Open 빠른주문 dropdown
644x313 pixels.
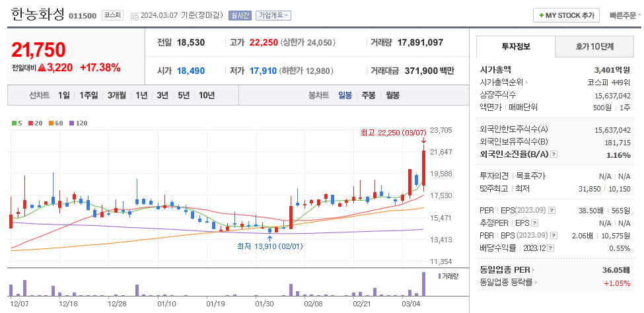coord(625,16)
